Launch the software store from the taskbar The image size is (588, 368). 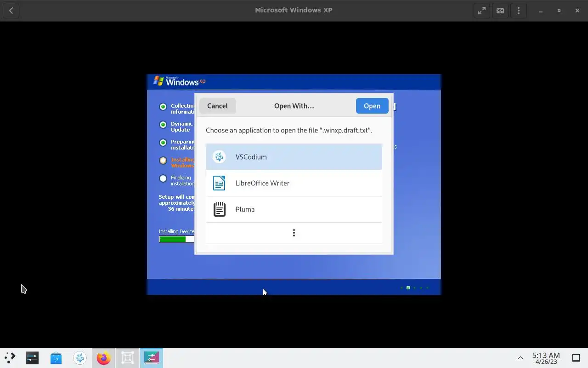coord(56,358)
